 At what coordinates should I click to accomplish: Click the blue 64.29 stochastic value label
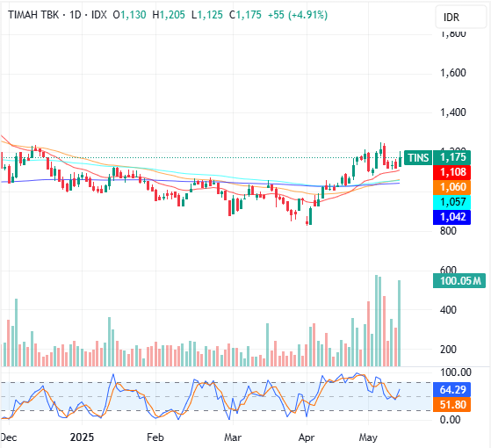pos(451,390)
